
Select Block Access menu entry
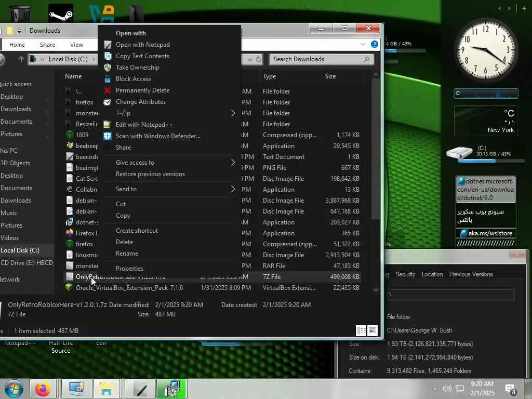[134, 79]
